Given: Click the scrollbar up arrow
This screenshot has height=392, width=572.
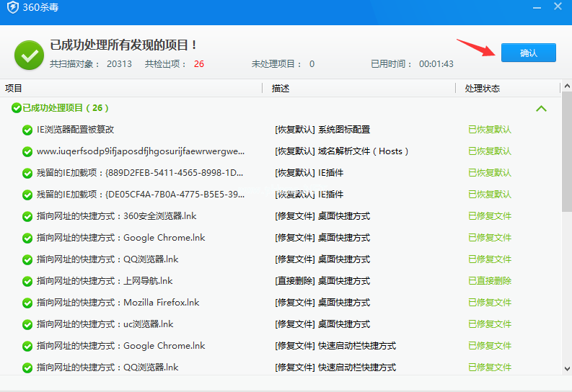Looking at the screenshot, I should point(566,88).
